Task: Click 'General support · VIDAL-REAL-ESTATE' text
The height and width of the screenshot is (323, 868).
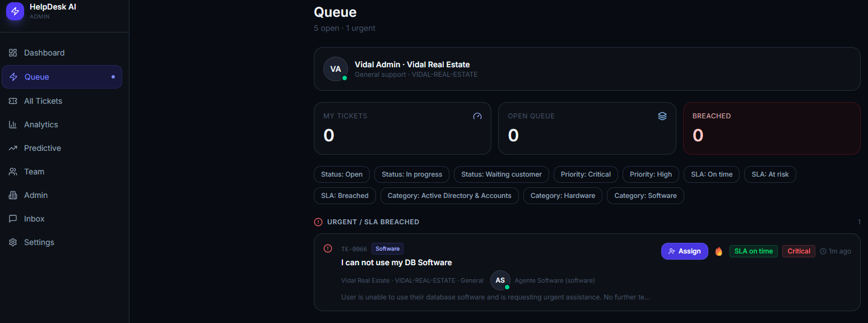Action: tap(416, 75)
